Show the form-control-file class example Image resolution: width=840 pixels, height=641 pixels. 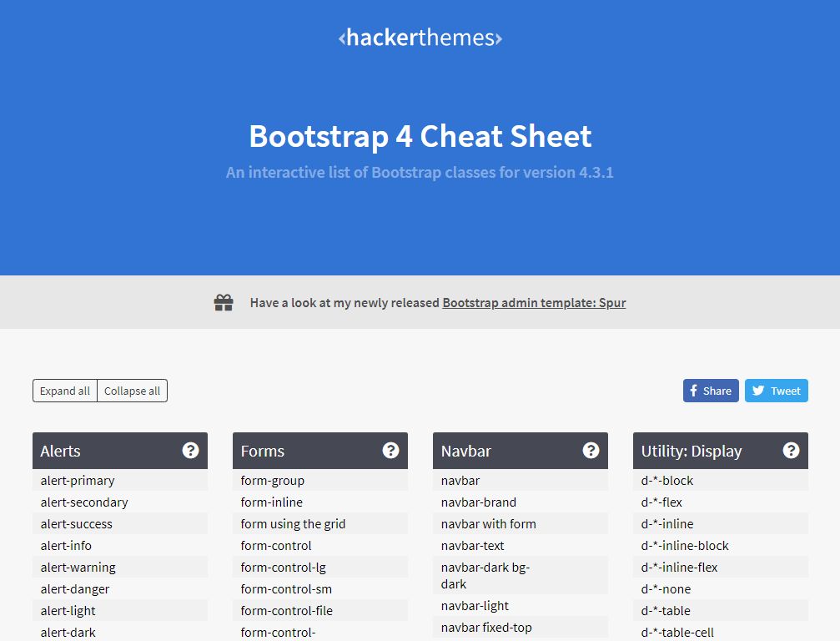[x=320, y=610]
